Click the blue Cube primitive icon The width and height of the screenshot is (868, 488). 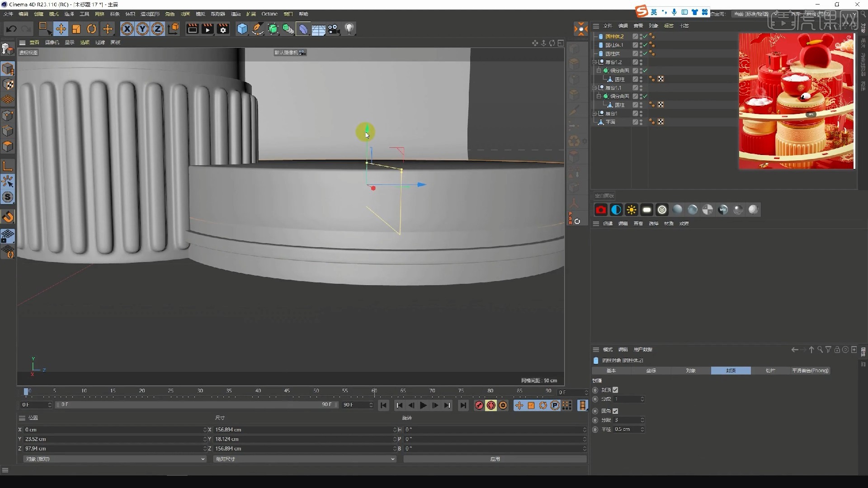[x=242, y=29]
